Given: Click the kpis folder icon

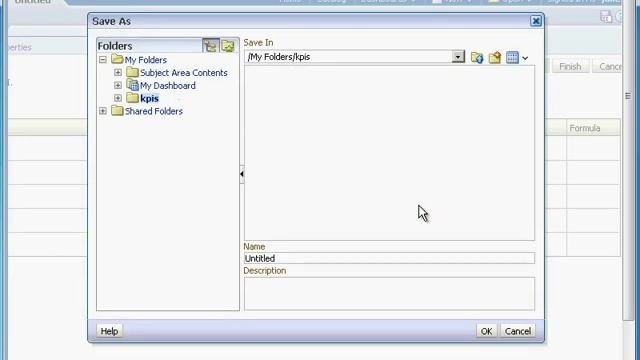Looking at the screenshot, I should [x=132, y=98].
